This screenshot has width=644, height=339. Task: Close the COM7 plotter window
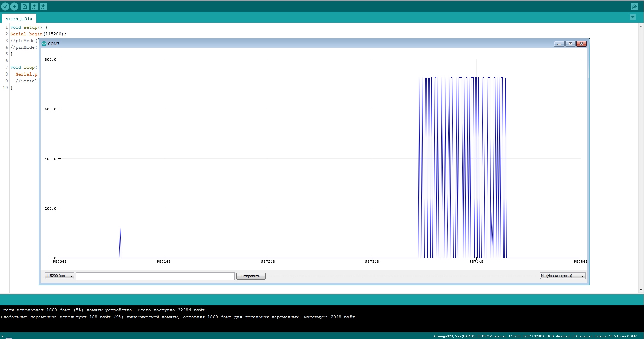(x=582, y=44)
